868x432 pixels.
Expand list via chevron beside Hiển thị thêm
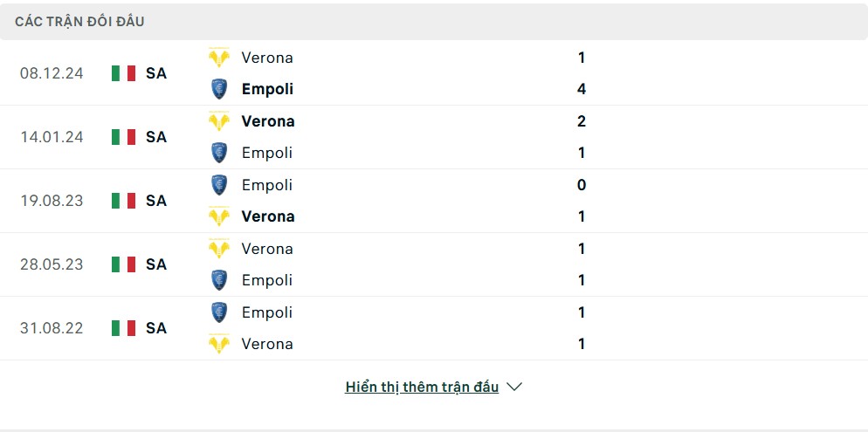click(x=514, y=387)
